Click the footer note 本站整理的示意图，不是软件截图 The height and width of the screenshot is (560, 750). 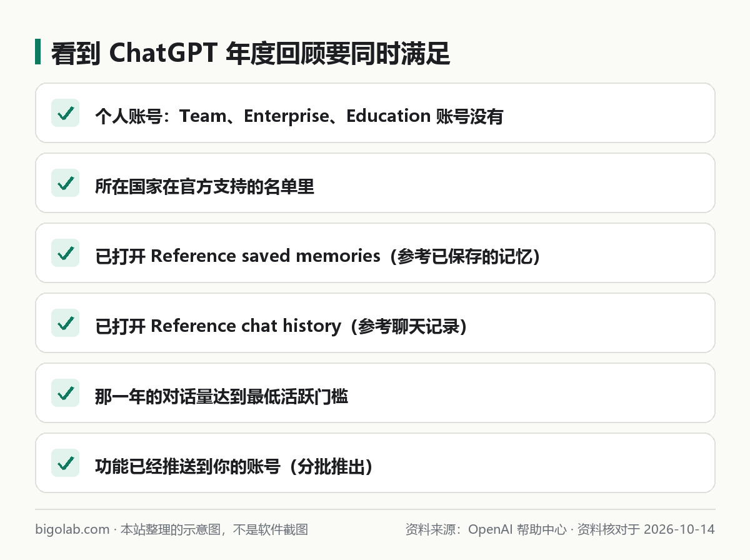[214, 530]
